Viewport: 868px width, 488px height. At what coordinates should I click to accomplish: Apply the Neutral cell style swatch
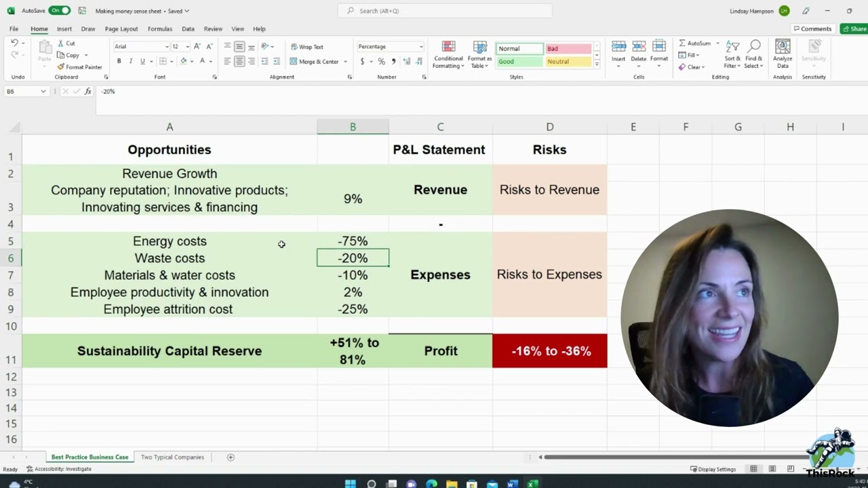pyautogui.click(x=568, y=62)
